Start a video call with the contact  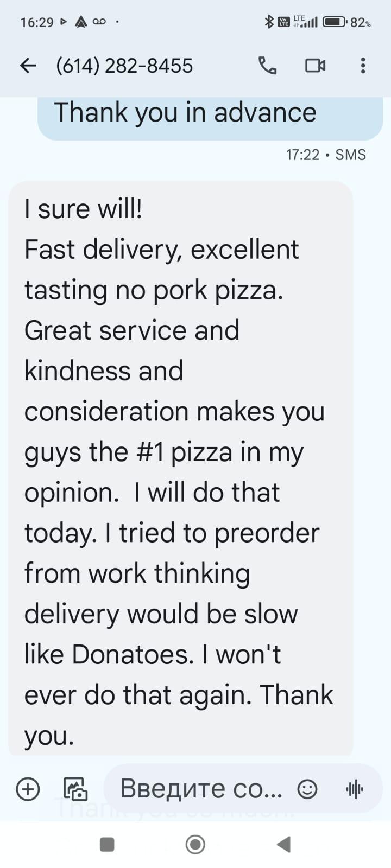[315, 66]
